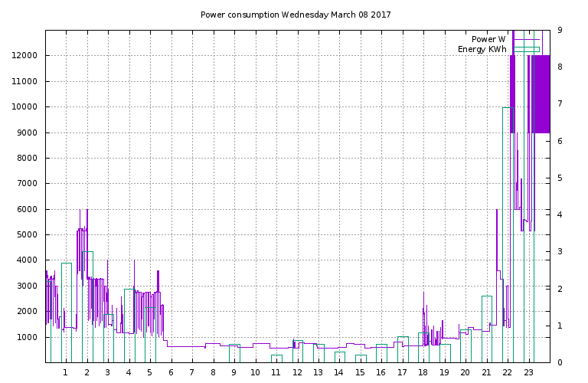This screenshot has height=383, width=588.
Task: Click the 'Energy KWh' legend label
Action: tap(482, 49)
